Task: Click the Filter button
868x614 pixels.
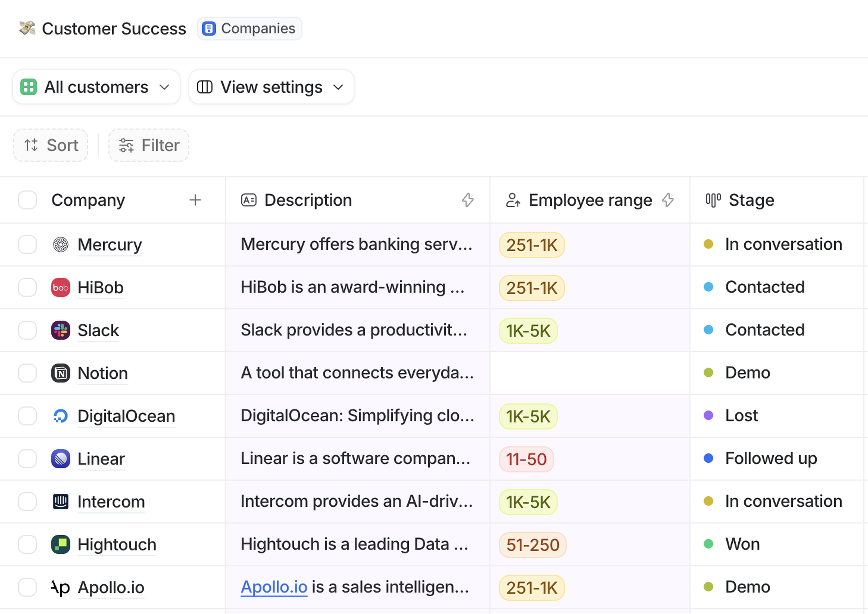Action: pos(149,145)
